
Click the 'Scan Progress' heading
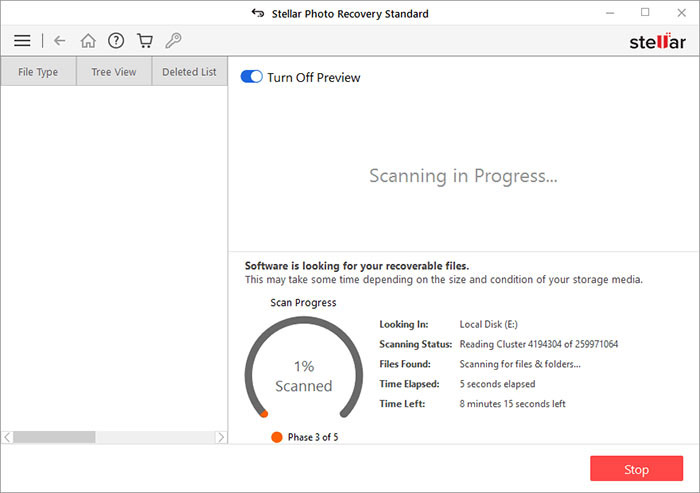click(303, 303)
